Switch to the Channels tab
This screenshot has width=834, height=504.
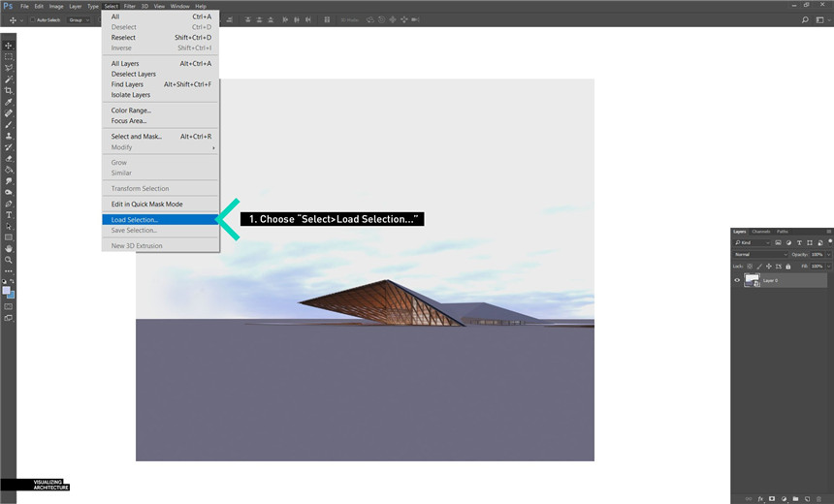pos(761,232)
